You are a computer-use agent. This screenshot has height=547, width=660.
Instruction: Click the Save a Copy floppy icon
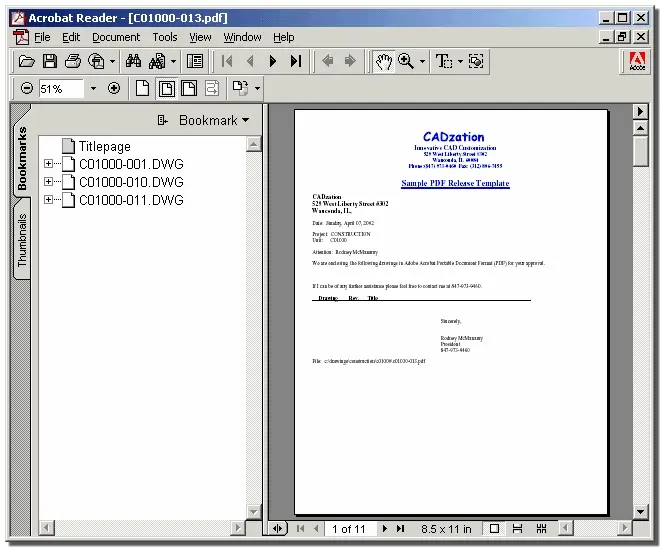pos(50,62)
